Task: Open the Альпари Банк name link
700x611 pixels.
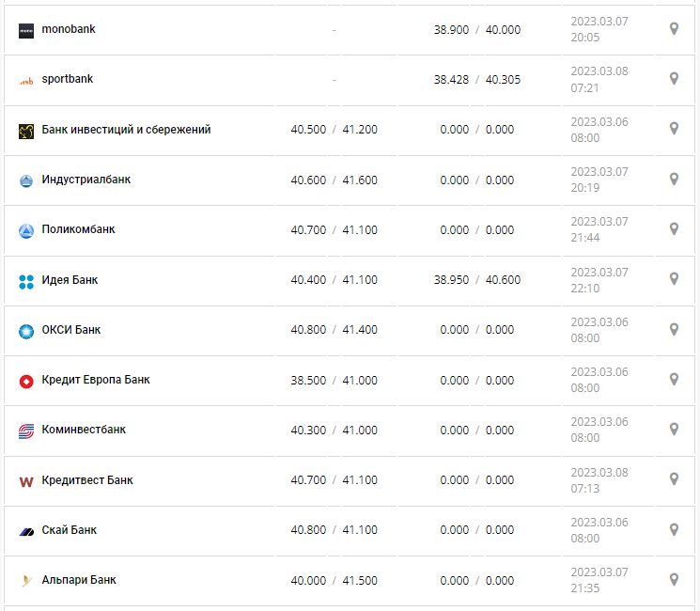Action: pyautogui.click(x=79, y=580)
